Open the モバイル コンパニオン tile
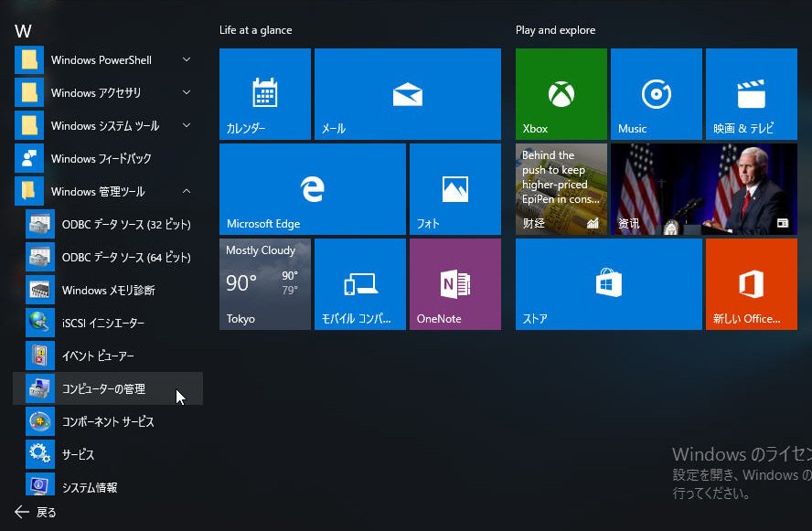This screenshot has height=531, width=812. pos(360,284)
